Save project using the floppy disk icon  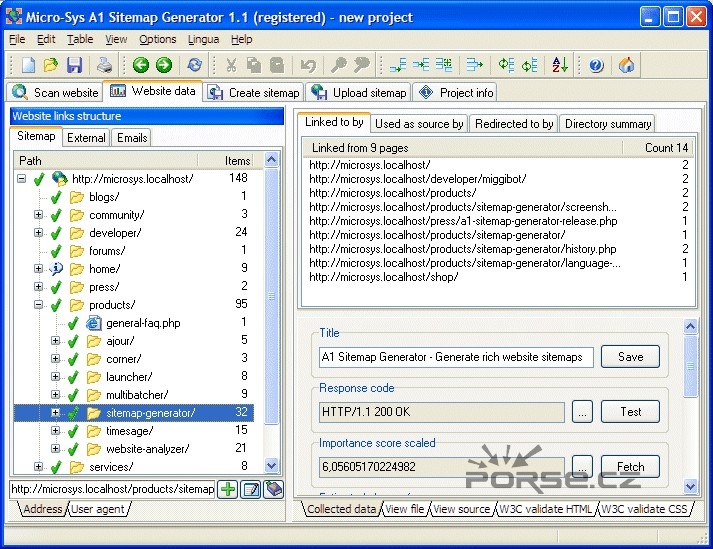tap(74, 65)
